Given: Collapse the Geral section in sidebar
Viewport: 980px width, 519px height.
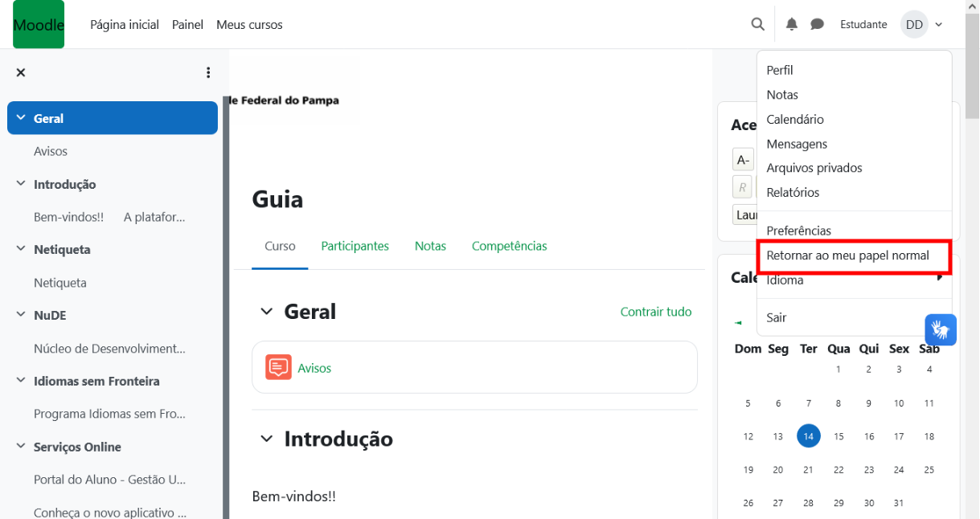Looking at the screenshot, I should click(x=21, y=118).
